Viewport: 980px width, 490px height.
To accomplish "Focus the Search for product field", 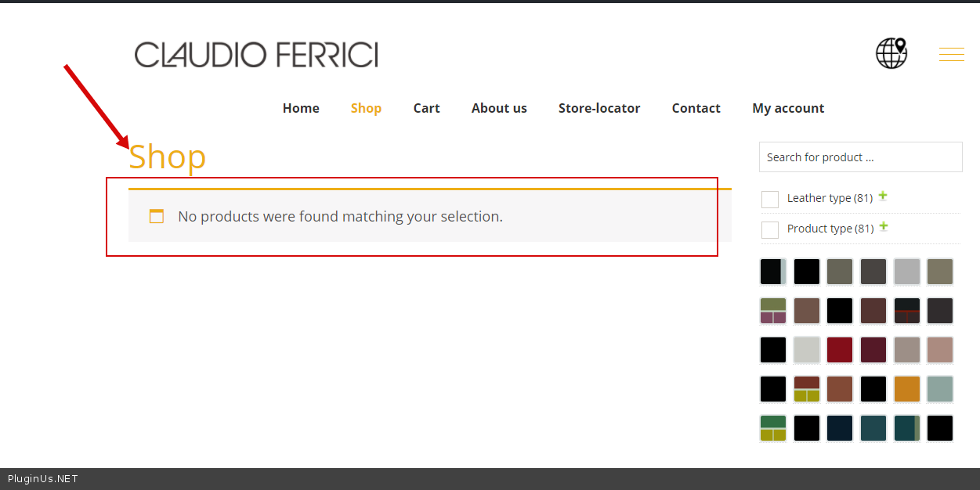I will (x=860, y=157).
